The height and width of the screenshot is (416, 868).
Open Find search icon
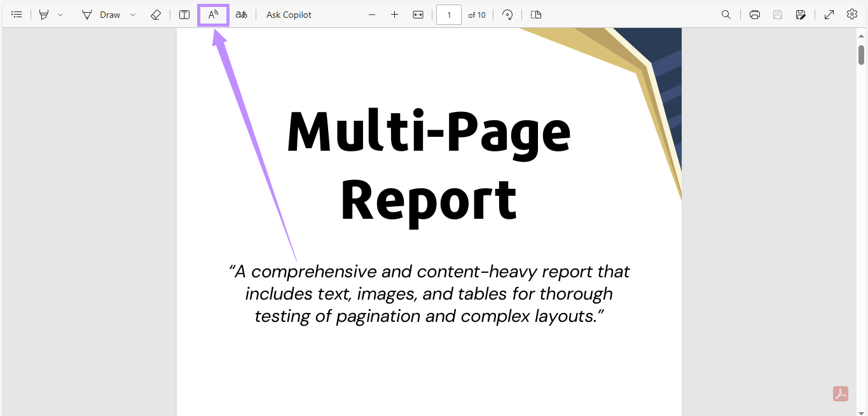pos(726,15)
